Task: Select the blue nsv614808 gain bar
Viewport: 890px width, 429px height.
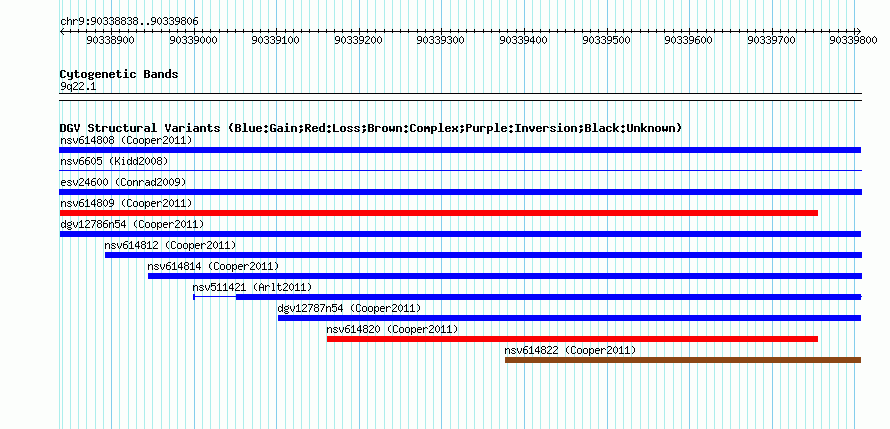Action: [x=460, y=150]
